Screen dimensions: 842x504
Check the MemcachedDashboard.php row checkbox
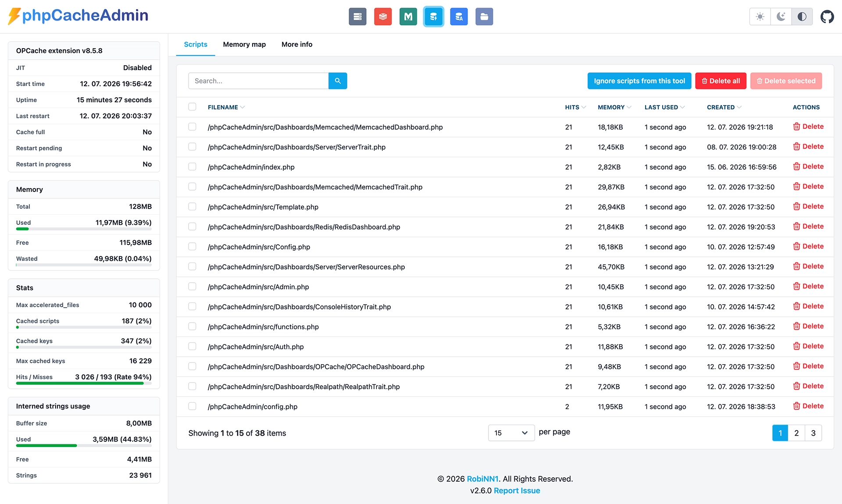pos(192,127)
